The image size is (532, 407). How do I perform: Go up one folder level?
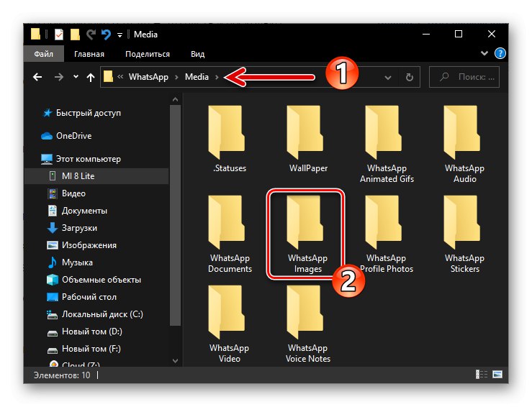point(90,78)
